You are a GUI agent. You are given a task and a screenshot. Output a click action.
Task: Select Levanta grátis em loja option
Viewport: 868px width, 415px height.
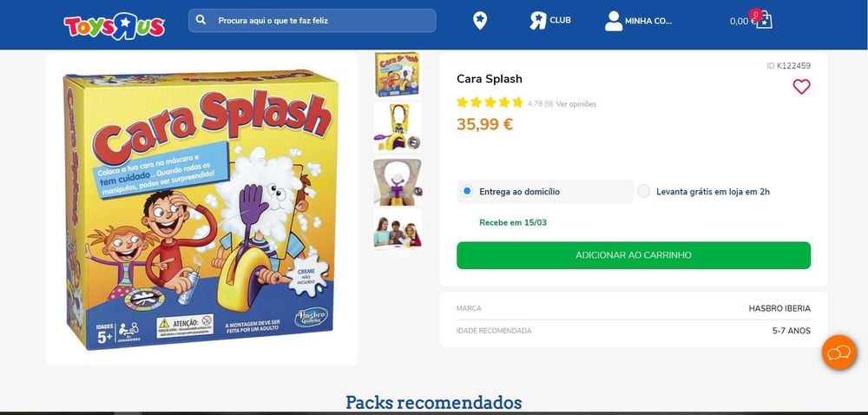(704, 192)
